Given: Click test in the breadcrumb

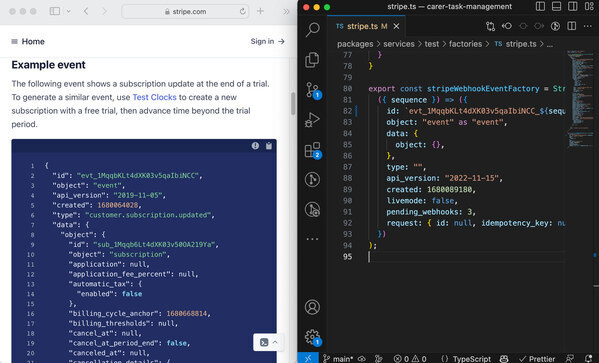Looking at the screenshot, I should click(432, 44).
